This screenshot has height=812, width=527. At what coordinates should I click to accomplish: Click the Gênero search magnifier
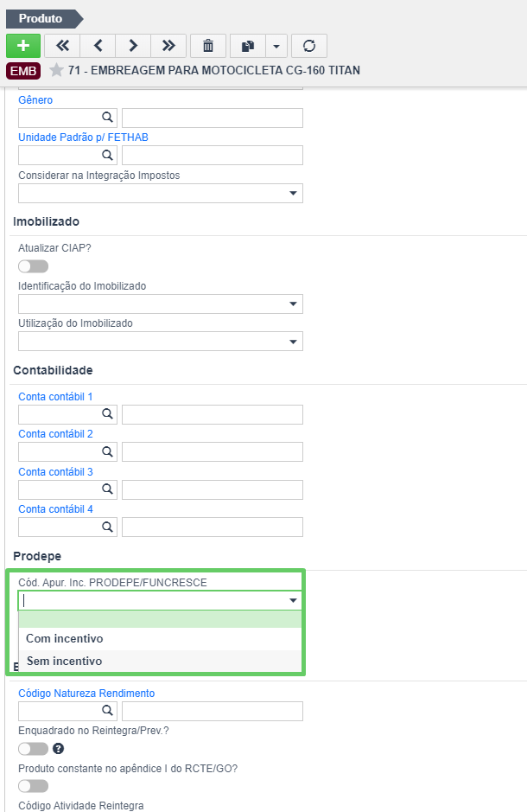coord(107,118)
